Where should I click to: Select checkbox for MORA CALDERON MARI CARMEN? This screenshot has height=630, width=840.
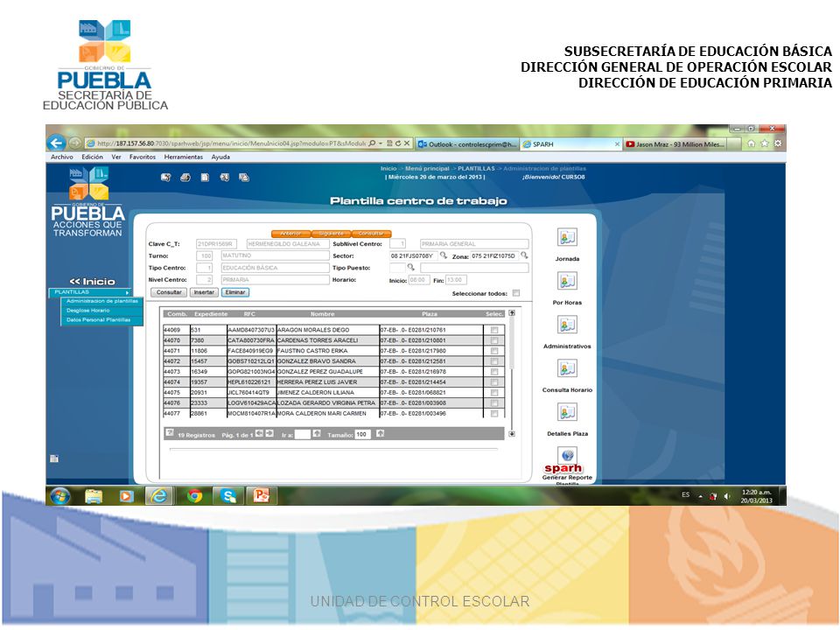493,414
